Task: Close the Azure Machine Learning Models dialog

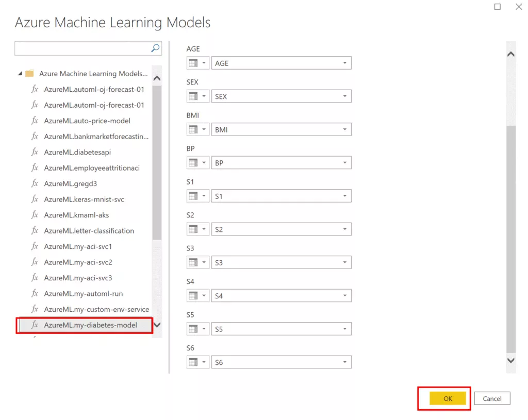Action: click(x=519, y=7)
